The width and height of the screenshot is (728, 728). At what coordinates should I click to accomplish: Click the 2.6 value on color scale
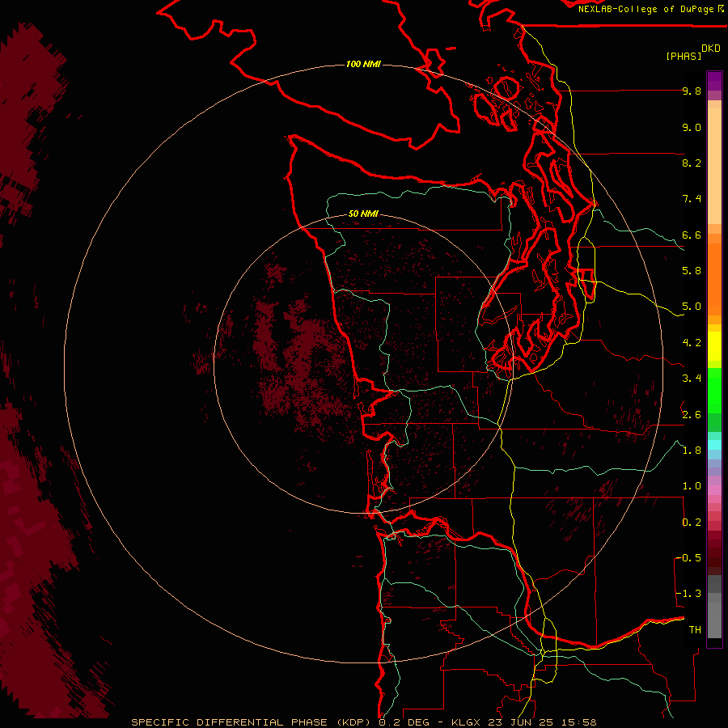[692, 415]
